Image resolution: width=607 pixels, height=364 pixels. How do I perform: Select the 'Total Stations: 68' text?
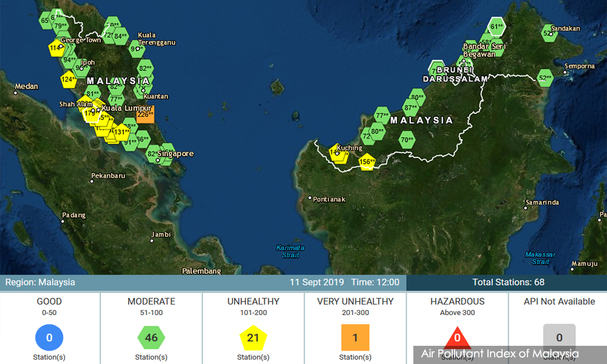point(508,282)
